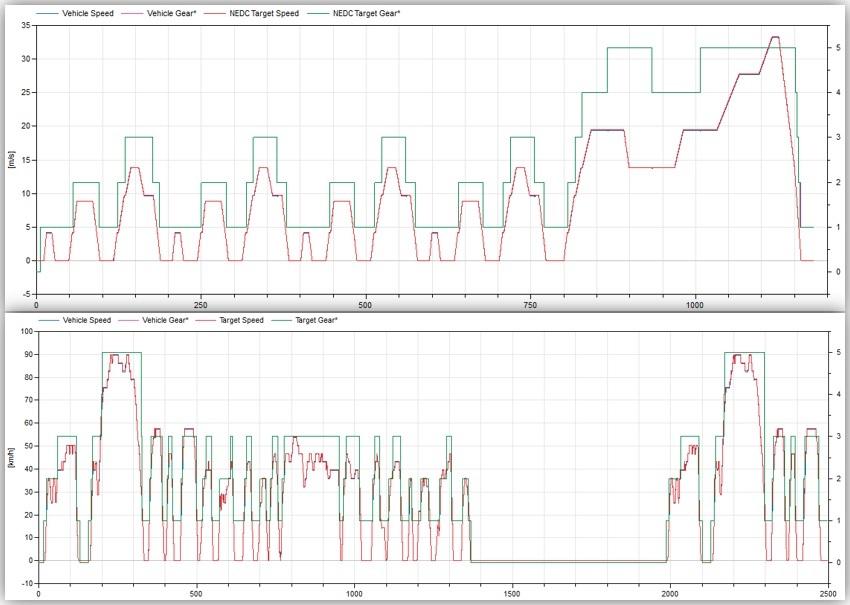Click tick label 90 on km/h axis
The image size is (850, 605).
pos(28,354)
